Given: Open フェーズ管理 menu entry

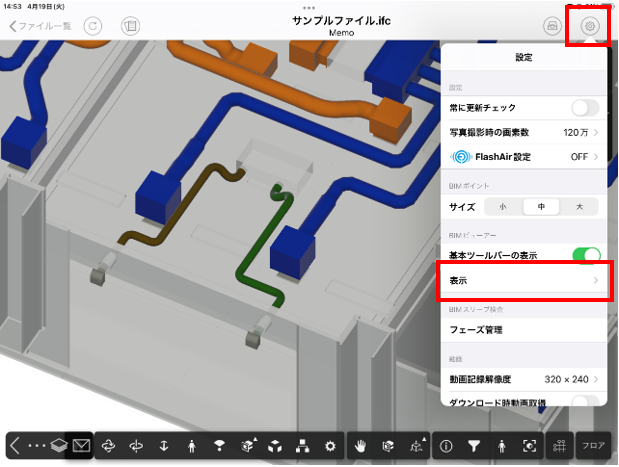Looking at the screenshot, I should click(523, 330).
